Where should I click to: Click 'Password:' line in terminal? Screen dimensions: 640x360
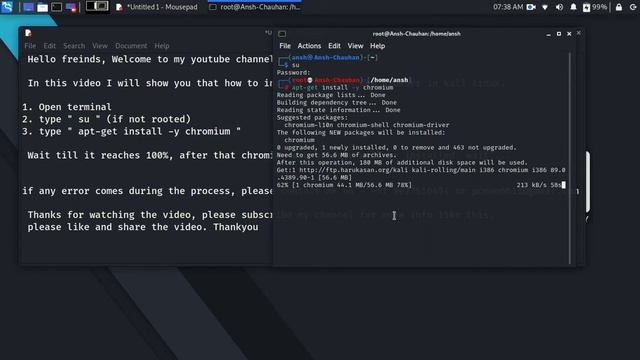coord(293,72)
